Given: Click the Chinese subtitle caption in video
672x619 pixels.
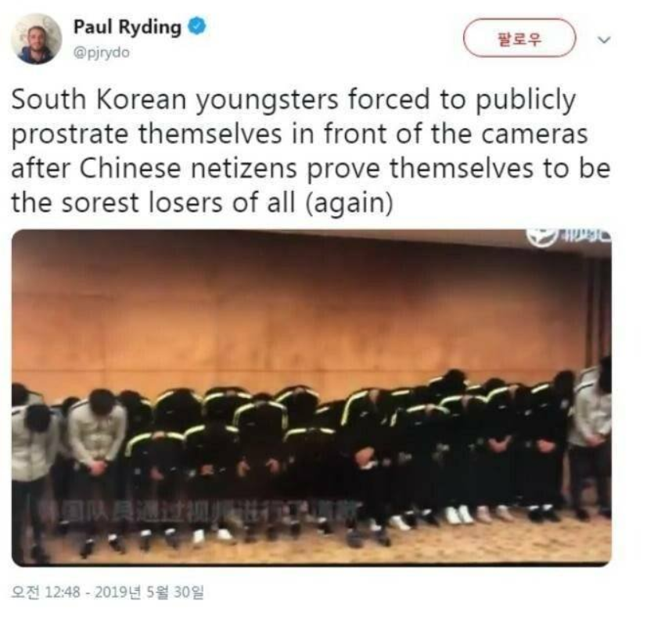Looking at the screenshot, I should 200,509.
